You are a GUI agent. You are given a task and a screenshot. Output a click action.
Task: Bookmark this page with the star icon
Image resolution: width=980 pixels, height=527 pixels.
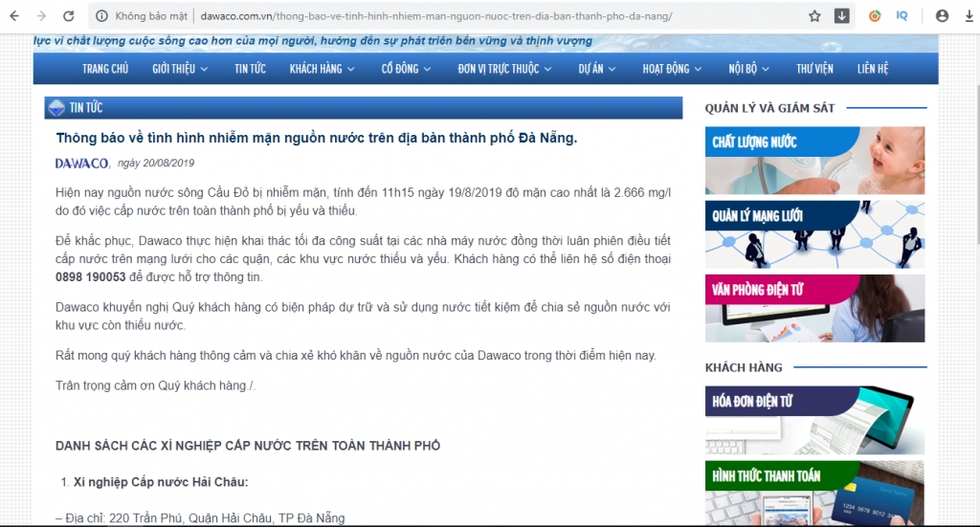tap(814, 16)
